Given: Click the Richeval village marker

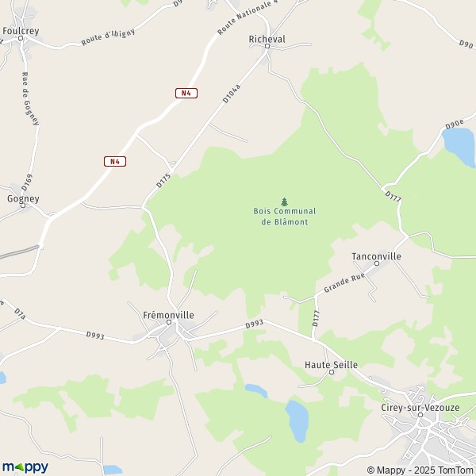Looking at the screenshot, I should point(267,46).
